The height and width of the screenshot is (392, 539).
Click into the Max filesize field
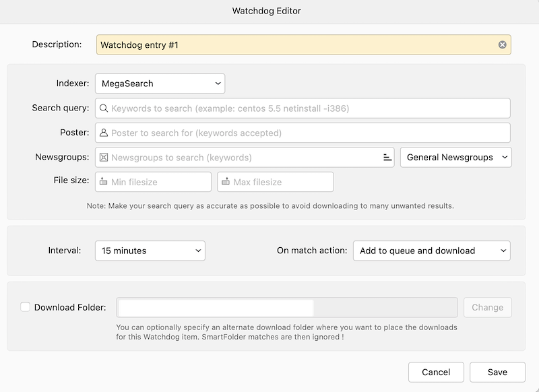pos(276,182)
